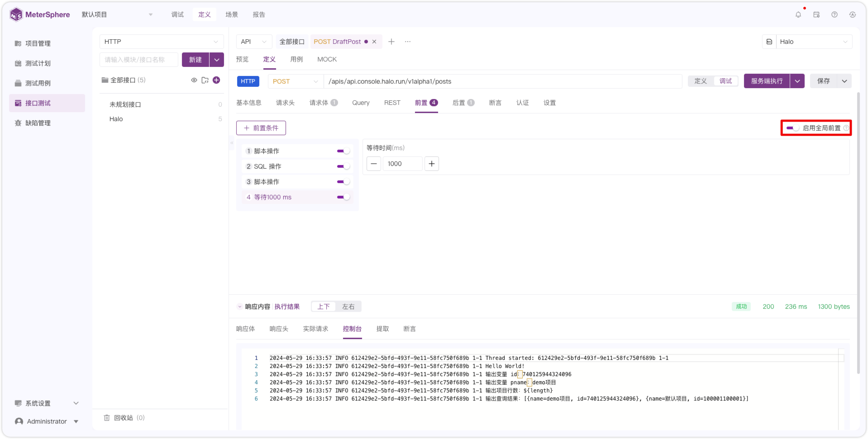
Task: Increase wait time with the plus button
Action: [x=432, y=164]
